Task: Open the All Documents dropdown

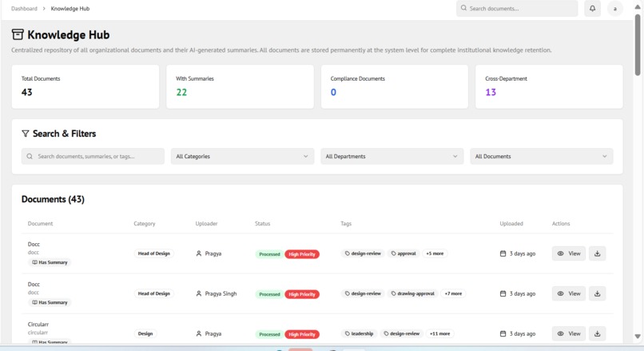Action: tap(541, 156)
